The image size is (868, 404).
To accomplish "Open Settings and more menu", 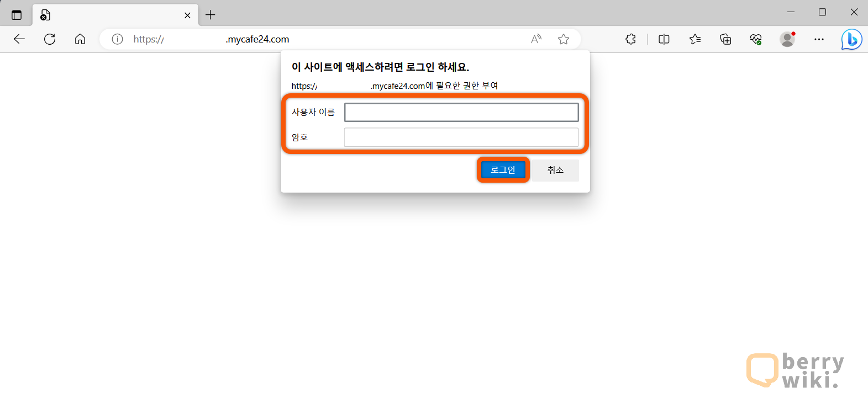I will pos(819,39).
